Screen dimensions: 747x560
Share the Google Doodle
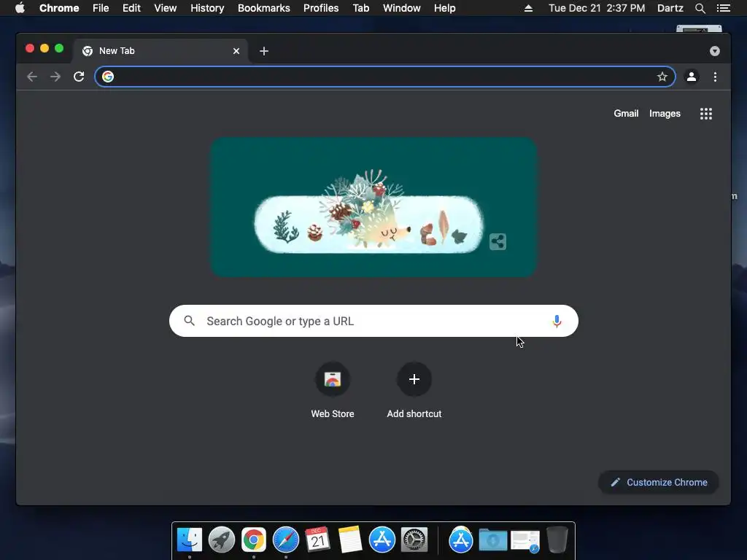point(498,241)
